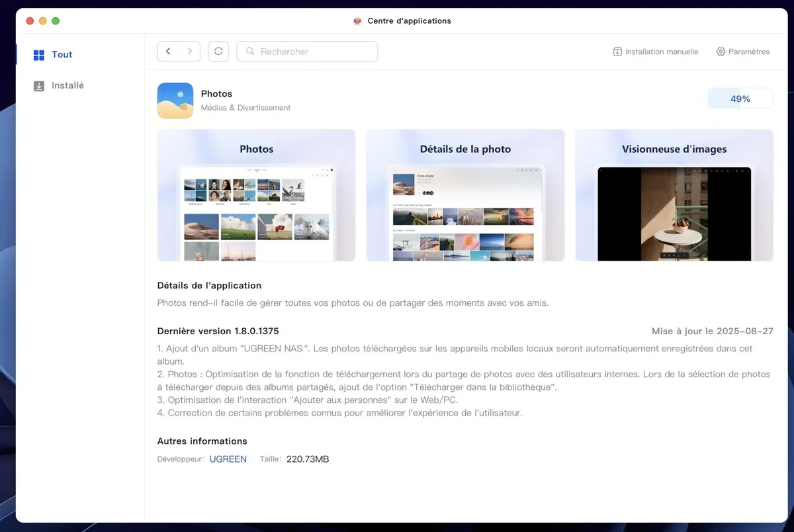Refresh the app list using the reload icon
The width and height of the screenshot is (794, 532).
(x=218, y=51)
